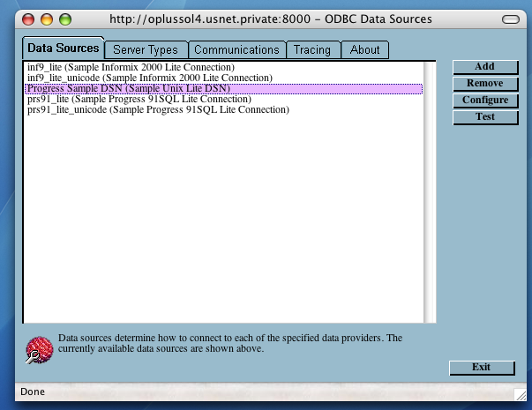Go to the Tracing tab
The width and height of the screenshot is (532, 410).
[312, 50]
